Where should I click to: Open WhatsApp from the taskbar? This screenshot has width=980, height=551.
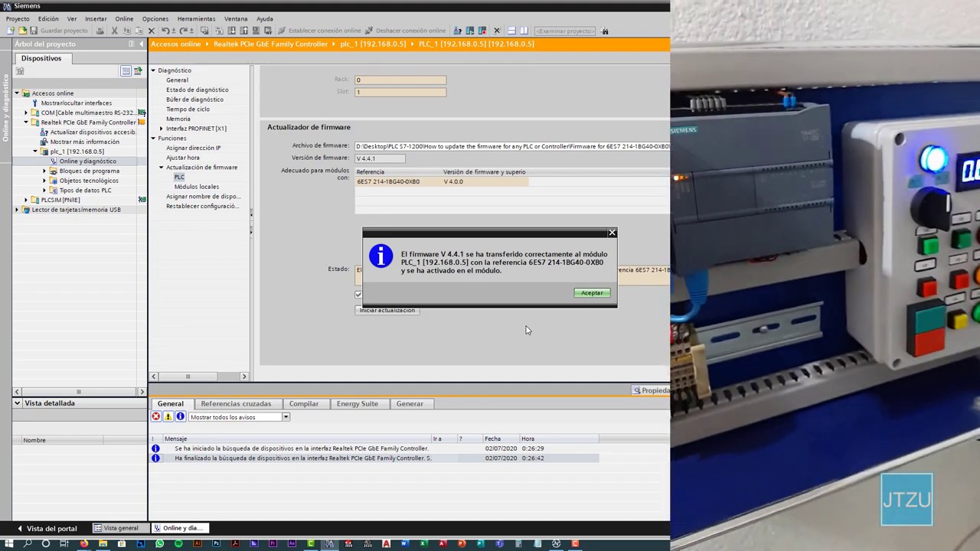[159, 544]
